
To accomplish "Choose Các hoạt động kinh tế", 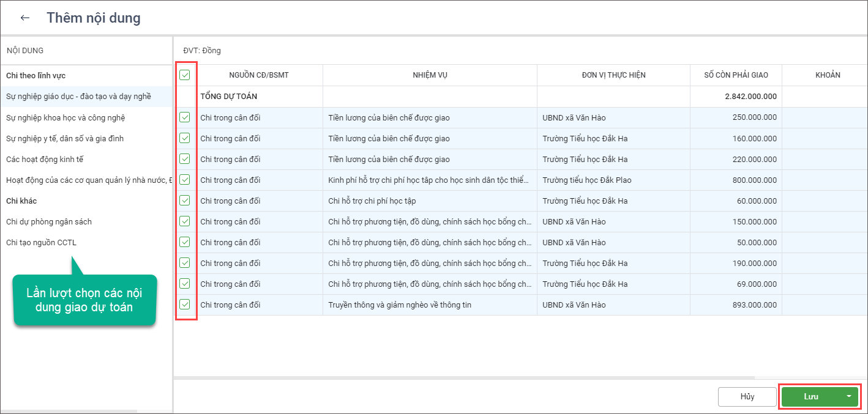I will (45, 159).
